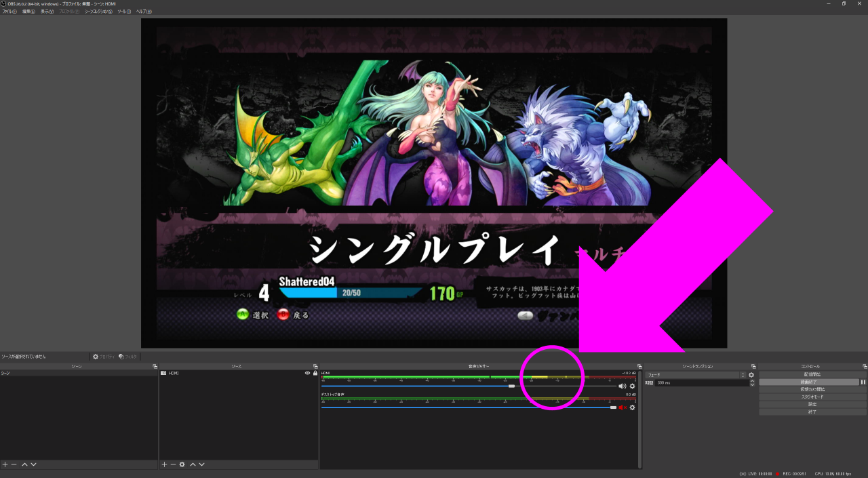Move scene down with arrow icon
The image size is (868, 478).
coord(33,464)
